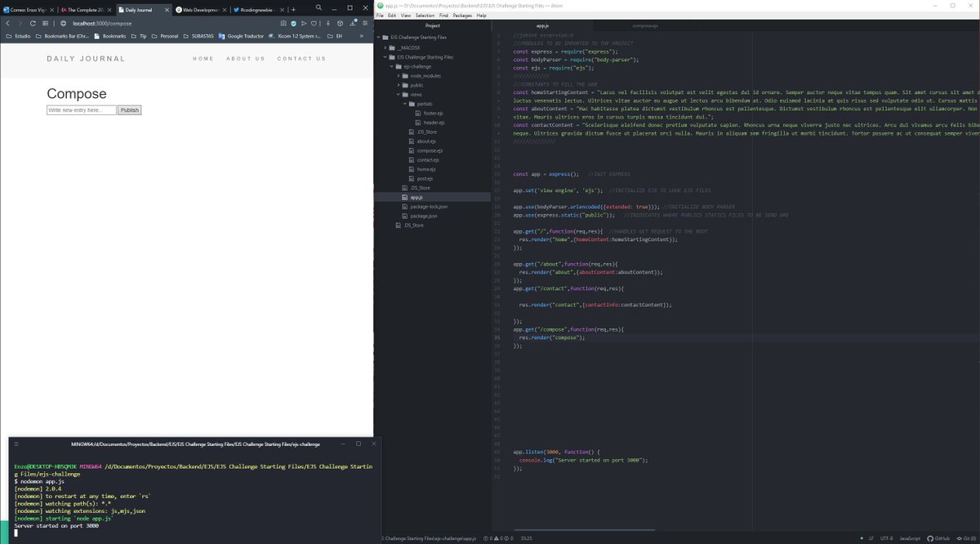Open the MINGW64 terminal menu icon
980x544 pixels.
pos(16,444)
